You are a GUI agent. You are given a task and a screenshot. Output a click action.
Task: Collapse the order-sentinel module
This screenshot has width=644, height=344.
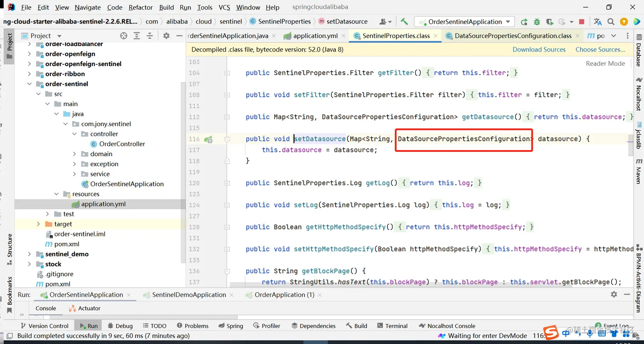pyautogui.click(x=29, y=84)
